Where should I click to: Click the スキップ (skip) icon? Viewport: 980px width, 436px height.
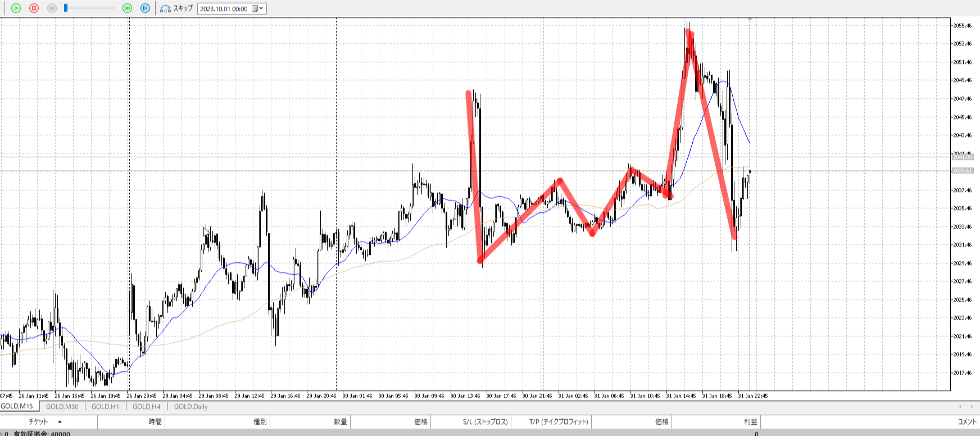(x=166, y=9)
